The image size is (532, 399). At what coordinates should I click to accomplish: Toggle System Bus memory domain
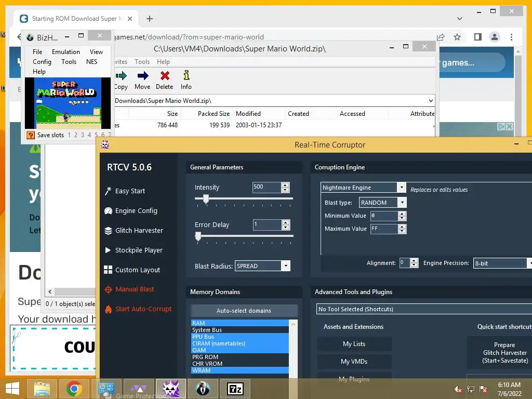coord(240,330)
